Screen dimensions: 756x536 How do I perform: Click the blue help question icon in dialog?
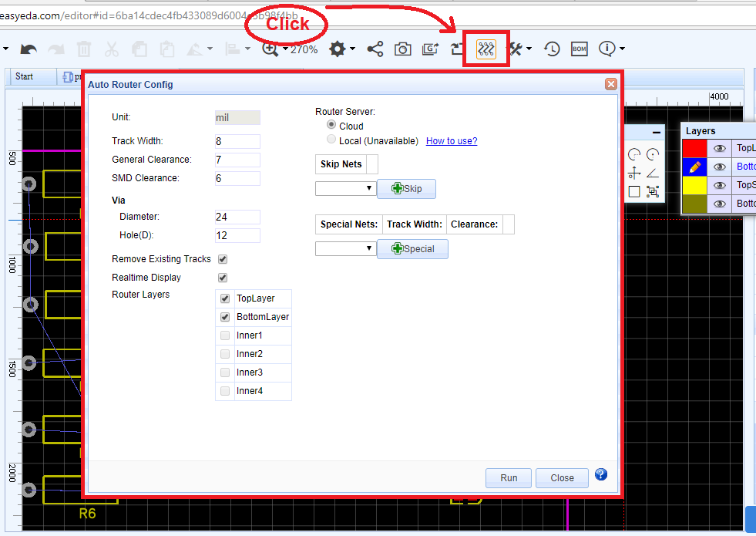(600, 474)
